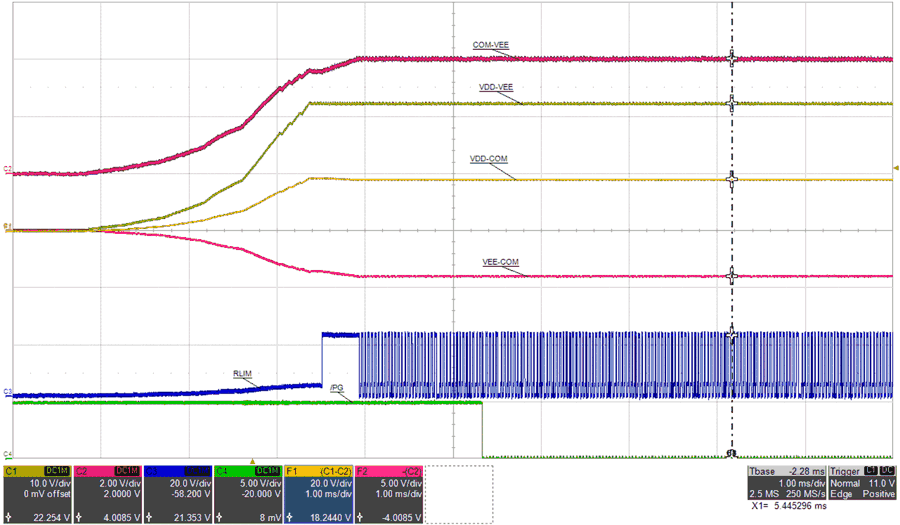The height and width of the screenshot is (525, 900).
Task: Click the DC1M coupling badge on C2
Action: (127, 471)
